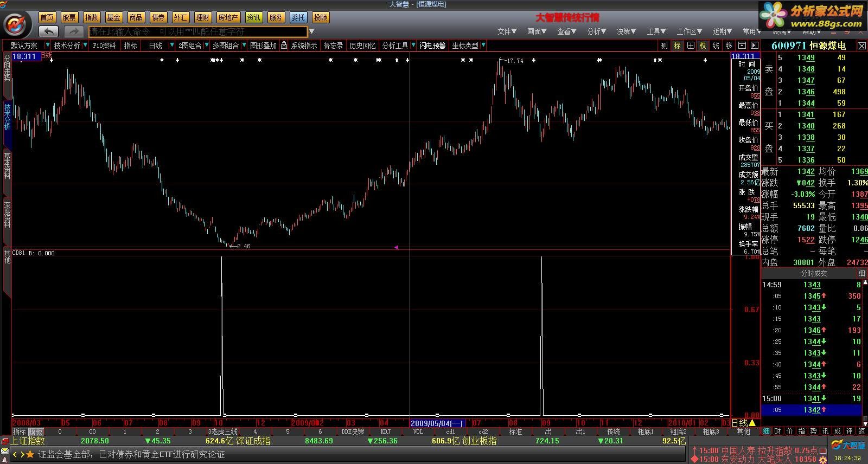868x464 pixels.
Task: Click the 投顾 advisor button
Action: point(321,17)
